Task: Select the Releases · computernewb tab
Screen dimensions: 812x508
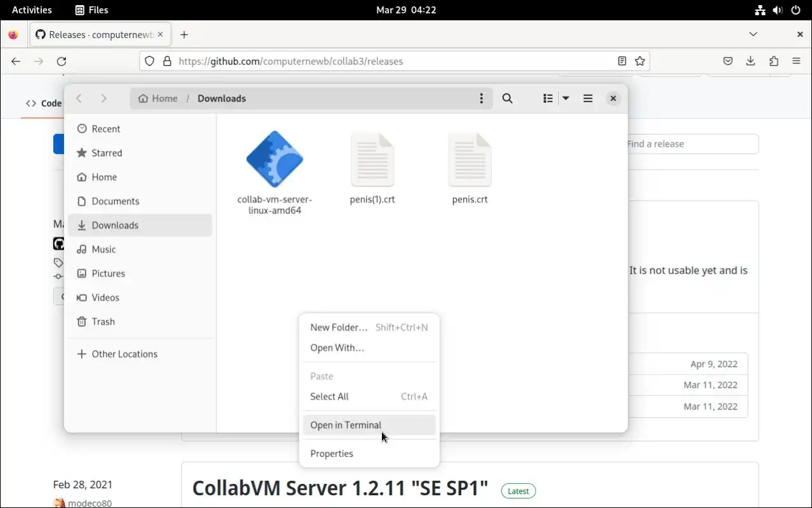Action: 100,35
